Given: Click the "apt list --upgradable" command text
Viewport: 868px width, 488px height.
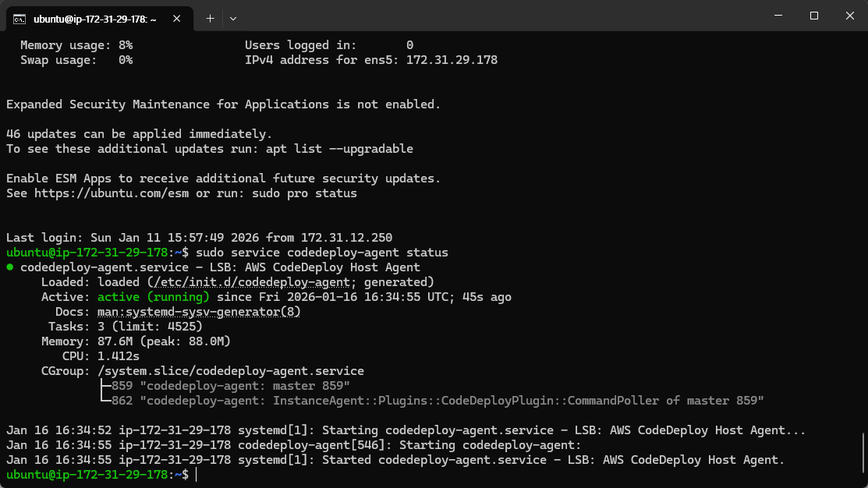Looking at the screenshot, I should pyautogui.click(x=339, y=149).
